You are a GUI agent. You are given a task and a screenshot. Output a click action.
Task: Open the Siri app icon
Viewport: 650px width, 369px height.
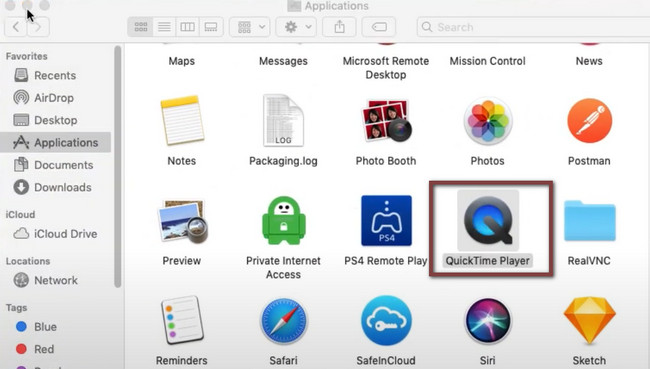tap(488, 321)
